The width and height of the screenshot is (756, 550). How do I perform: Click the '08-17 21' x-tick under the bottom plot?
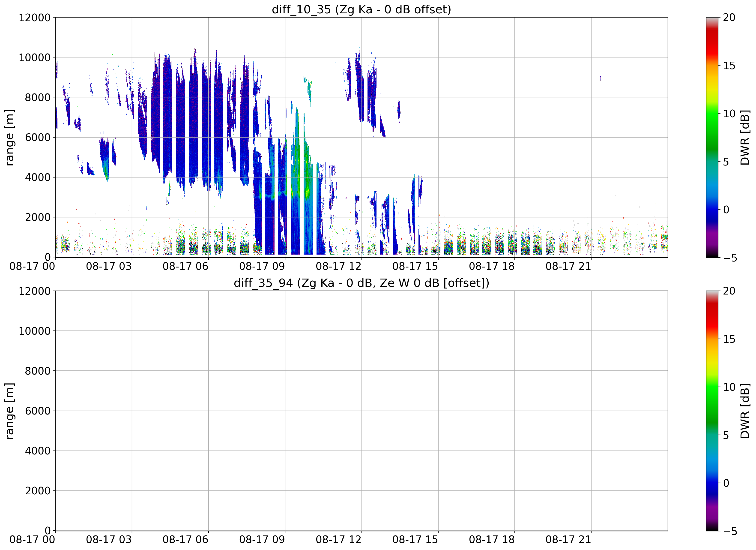click(x=568, y=540)
